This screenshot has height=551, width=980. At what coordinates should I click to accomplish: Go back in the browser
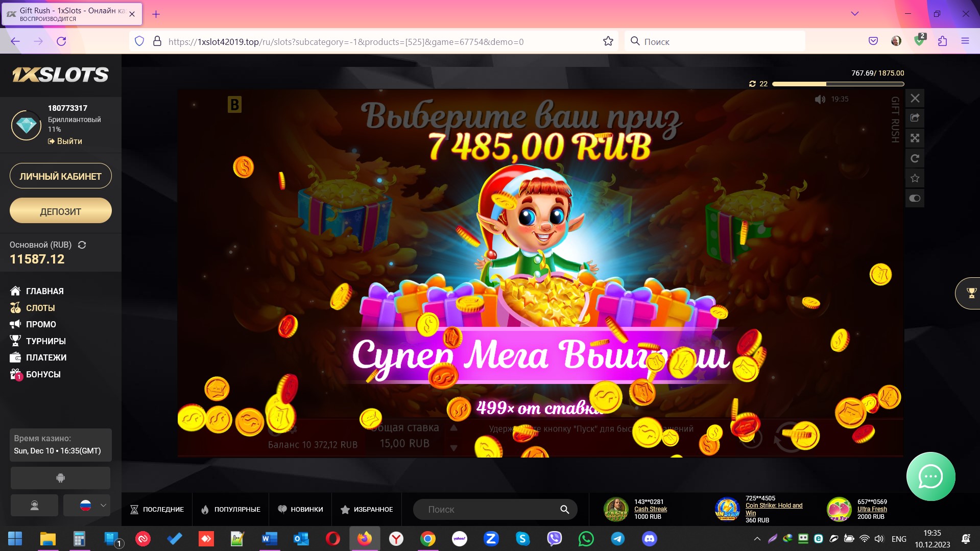(x=15, y=41)
